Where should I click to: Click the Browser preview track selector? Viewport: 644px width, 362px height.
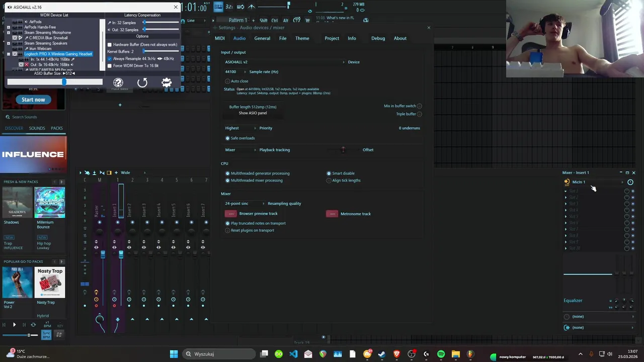pos(231,214)
